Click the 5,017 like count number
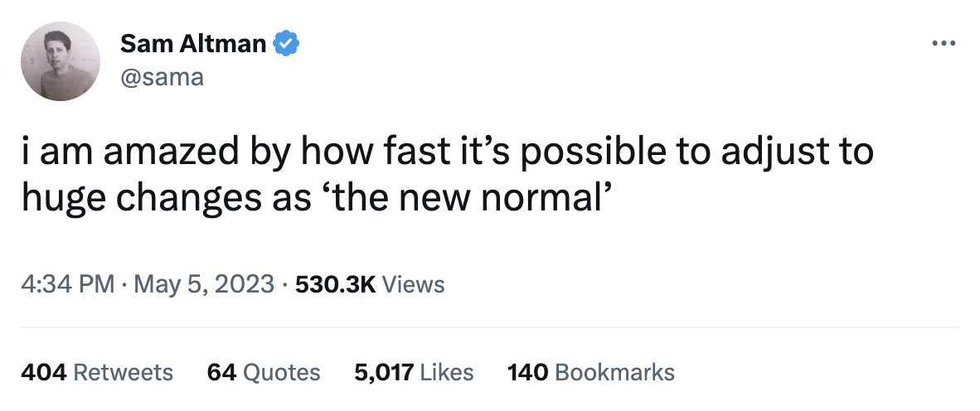 coord(384,373)
